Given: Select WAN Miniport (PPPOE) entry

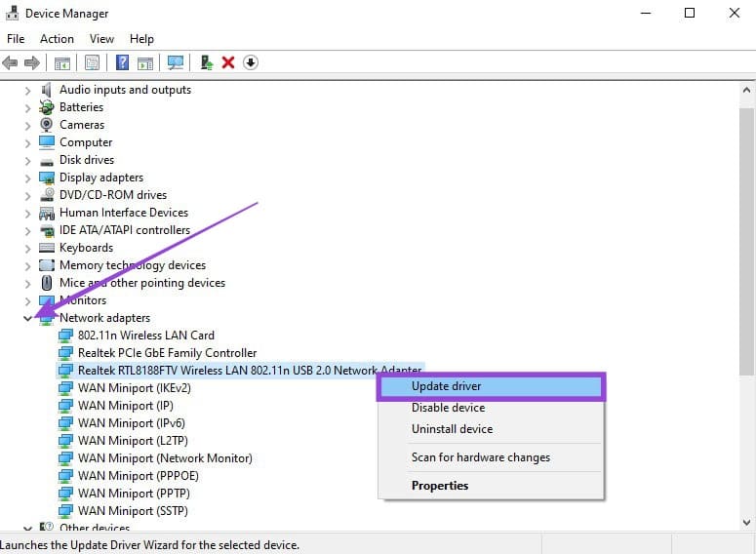Looking at the screenshot, I should (x=139, y=476).
